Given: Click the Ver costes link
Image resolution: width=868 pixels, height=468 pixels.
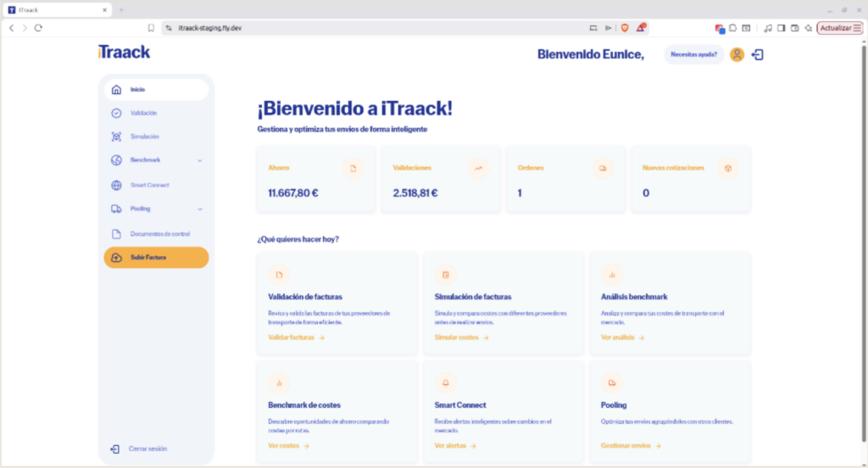Looking at the screenshot, I should point(288,446).
